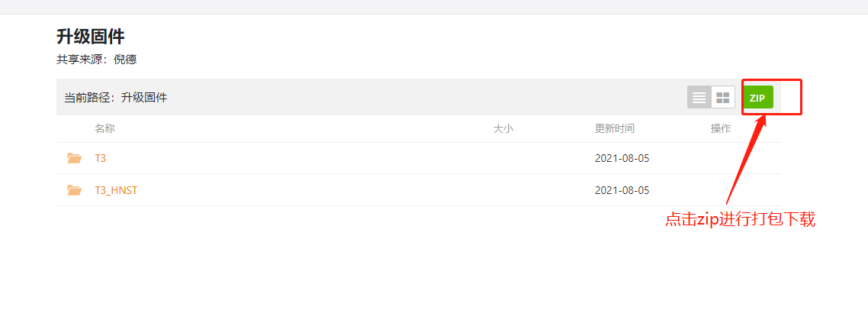Click the 大小 column header
The height and width of the screenshot is (333, 868).
pyautogui.click(x=503, y=128)
